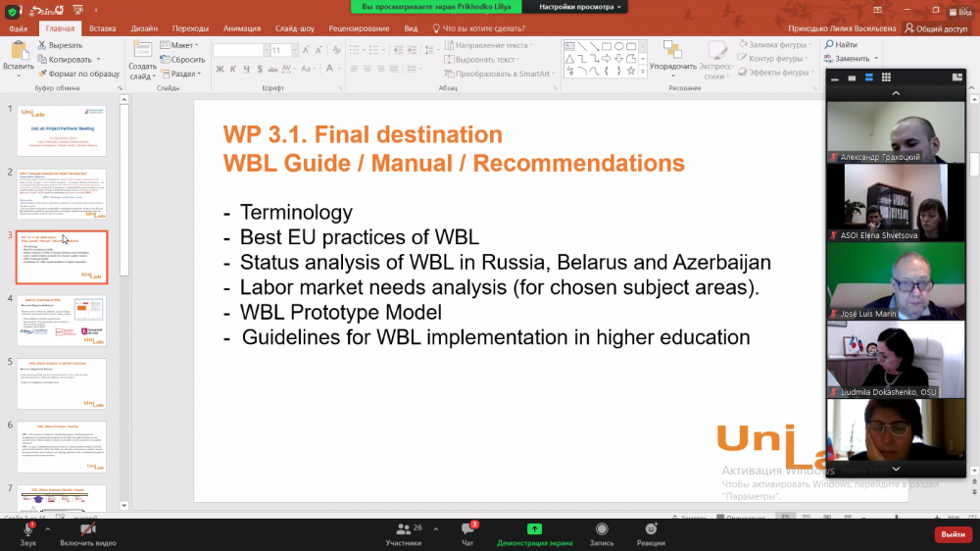Clear all formatting eraser icon
Viewport: 980px width, 551px height.
tap(336, 50)
